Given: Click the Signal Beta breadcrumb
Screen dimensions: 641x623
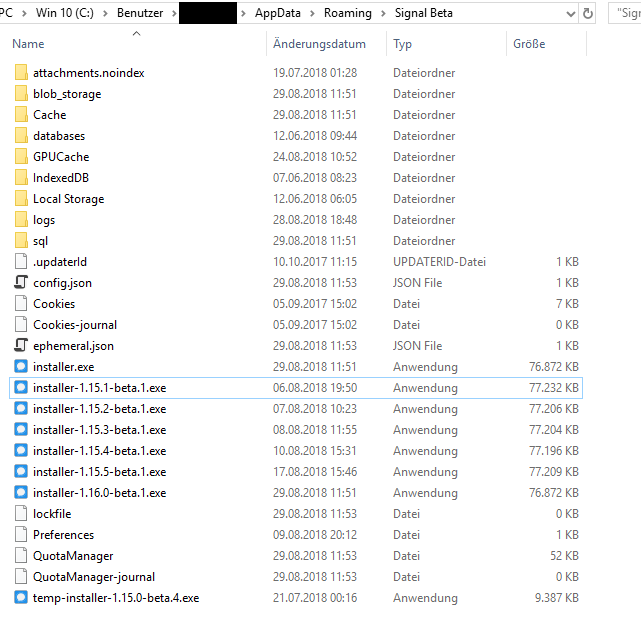Looking at the screenshot, I should pyautogui.click(x=424, y=13).
